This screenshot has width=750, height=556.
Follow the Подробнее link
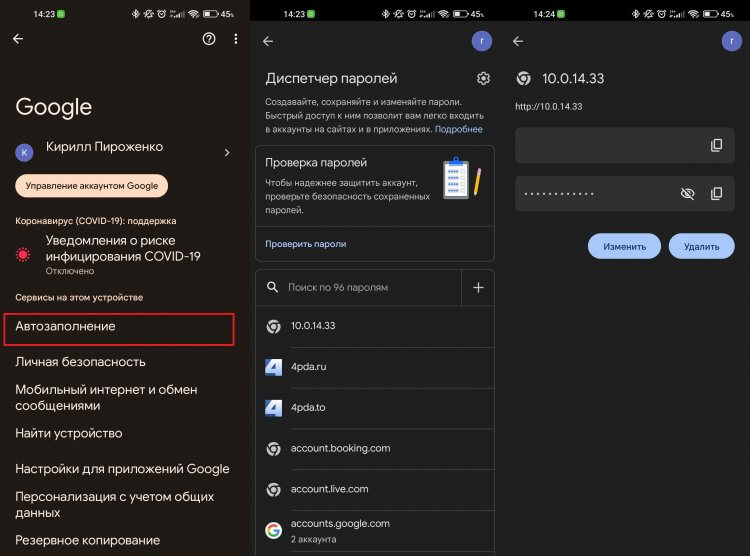click(458, 129)
